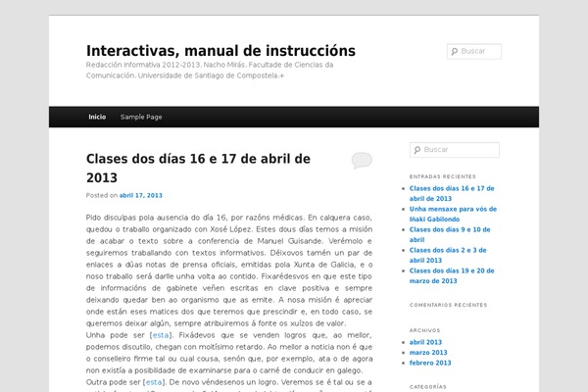Viewport: 588px width, 392px height.
Task: Follow the second 'esta' link after Outra pode ser
Action: [155, 381]
